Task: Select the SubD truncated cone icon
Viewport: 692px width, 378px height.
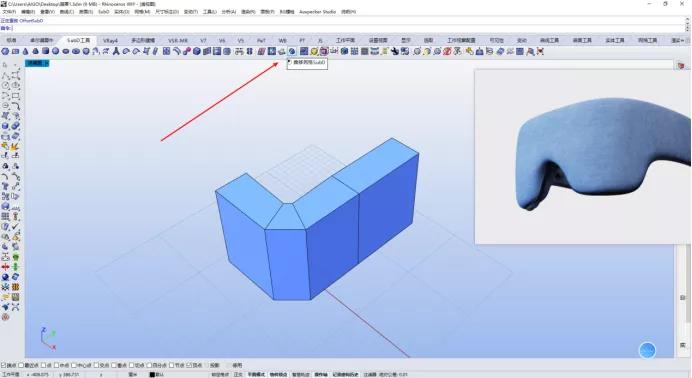Action: (x=35, y=52)
